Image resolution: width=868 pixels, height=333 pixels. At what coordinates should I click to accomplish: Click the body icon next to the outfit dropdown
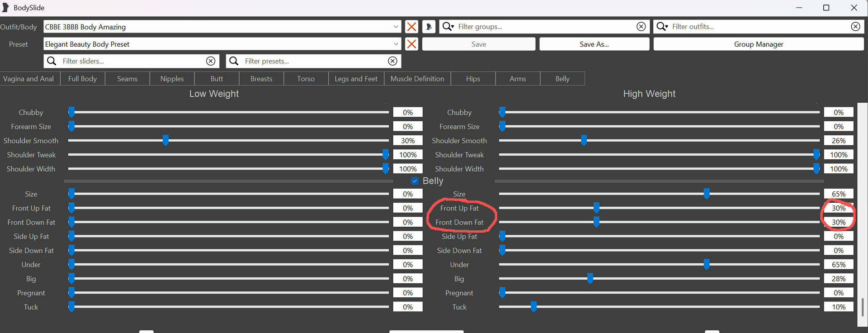click(429, 27)
